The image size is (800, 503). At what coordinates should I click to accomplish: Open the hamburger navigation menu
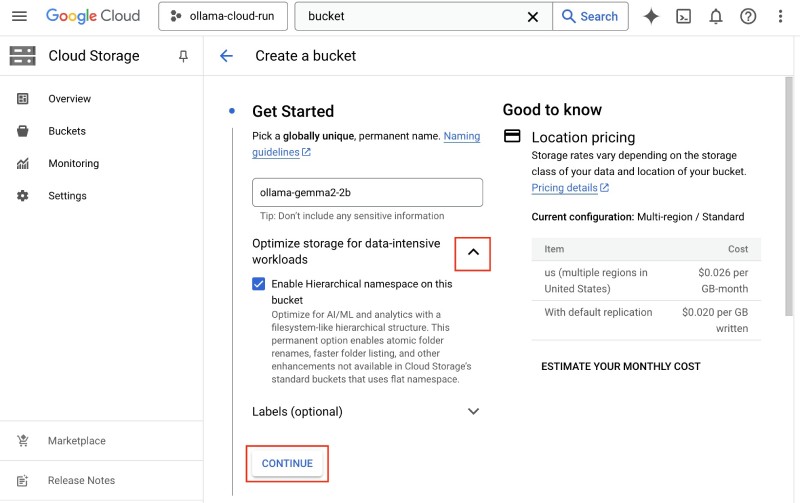click(x=20, y=16)
